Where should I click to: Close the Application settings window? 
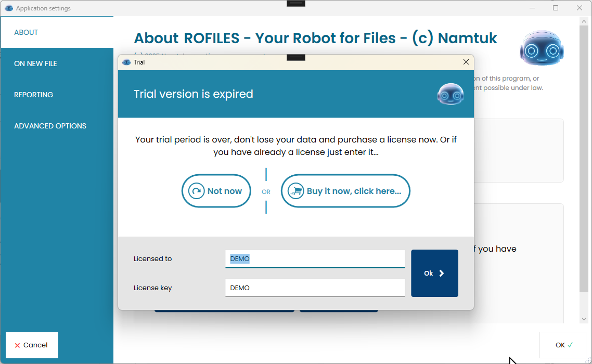[579, 8]
